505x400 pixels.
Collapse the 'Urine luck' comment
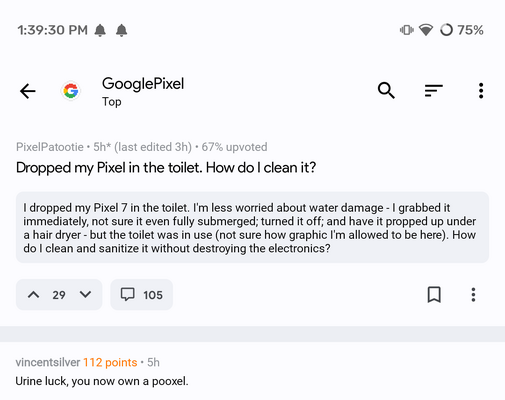click(x=102, y=381)
